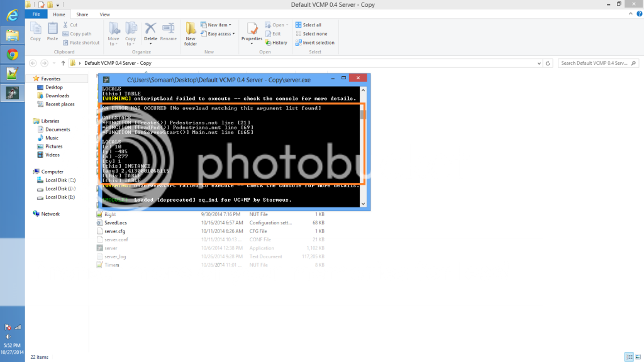Click History in the Open group
The image size is (644, 362).
point(276,43)
